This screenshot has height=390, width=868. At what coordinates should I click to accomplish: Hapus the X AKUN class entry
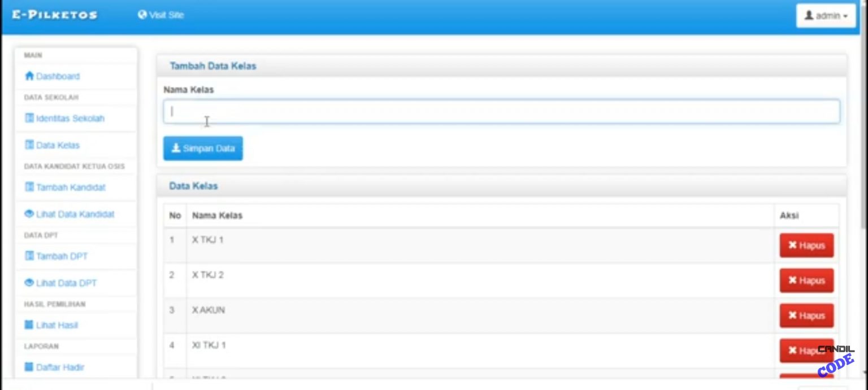(x=806, y=315)
